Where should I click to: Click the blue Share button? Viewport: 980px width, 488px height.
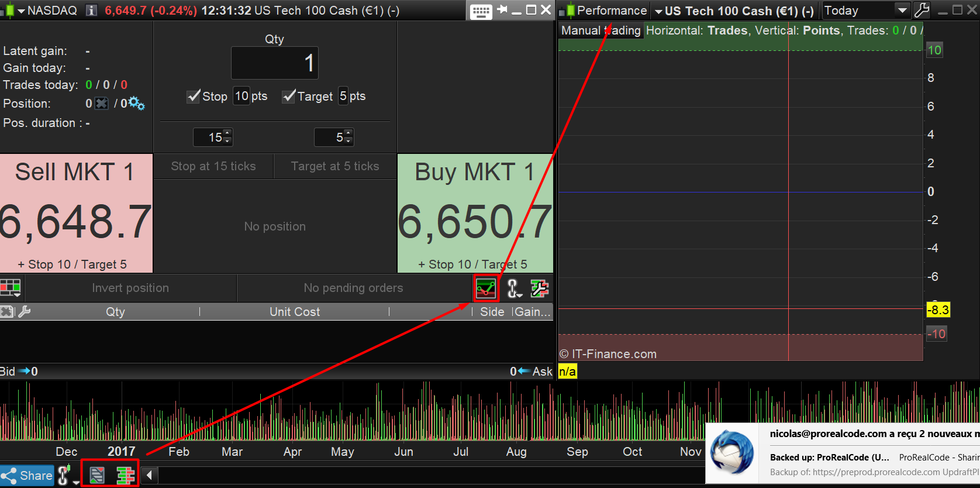click(x=27, y=475)
